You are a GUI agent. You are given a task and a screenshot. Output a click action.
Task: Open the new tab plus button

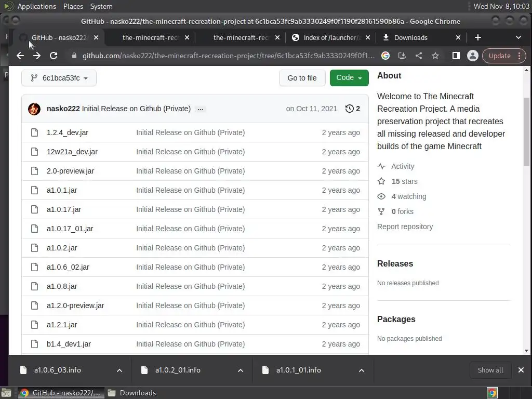pos(478,37)
